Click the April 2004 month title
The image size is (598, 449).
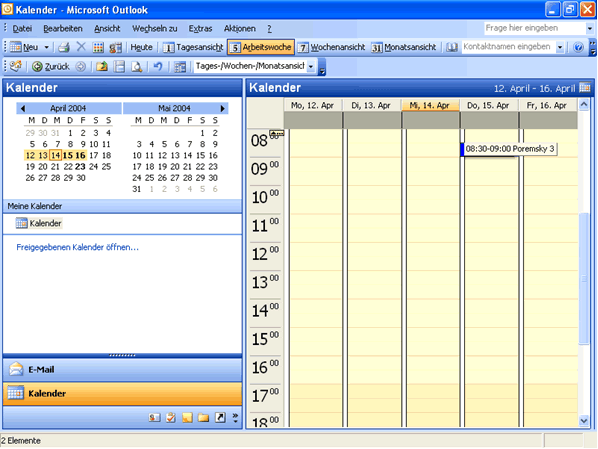tap(68, 108)
